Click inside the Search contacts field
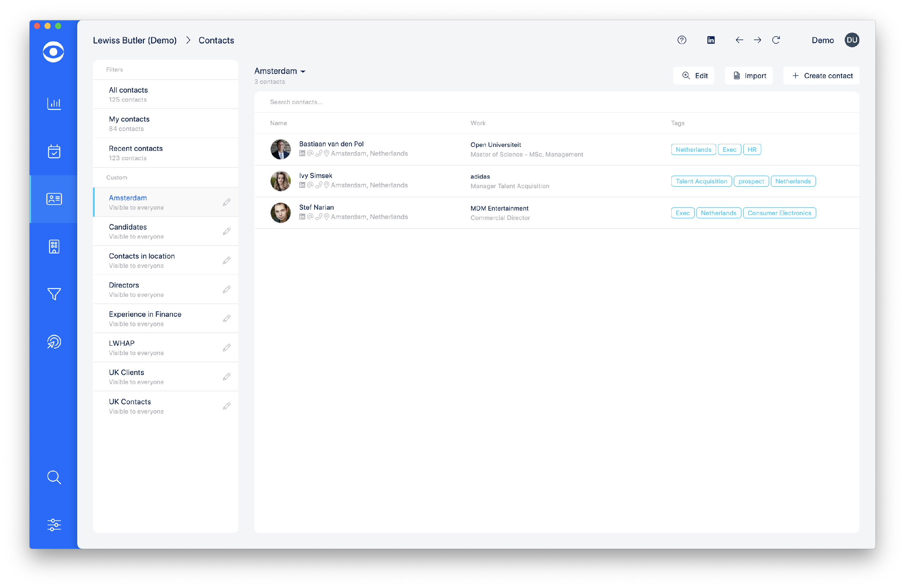905x588 pixels. (x=380, y=102)
